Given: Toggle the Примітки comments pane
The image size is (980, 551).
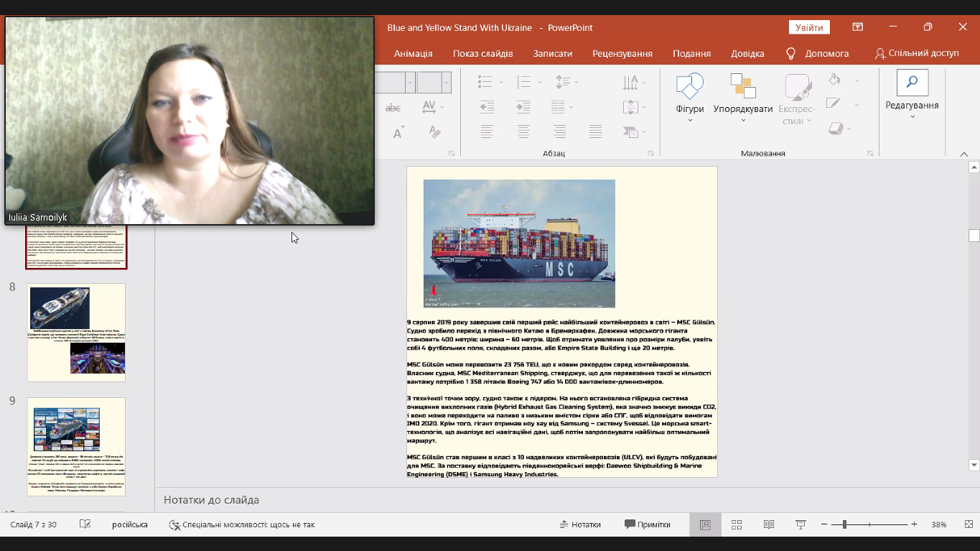Looking at the screenshot, I should tap(647, 525).
